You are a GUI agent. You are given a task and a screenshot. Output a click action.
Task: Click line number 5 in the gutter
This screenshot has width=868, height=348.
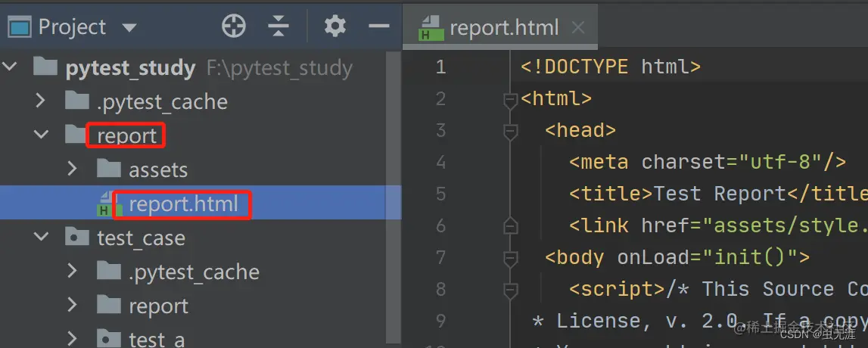click(x=440, y=194)
